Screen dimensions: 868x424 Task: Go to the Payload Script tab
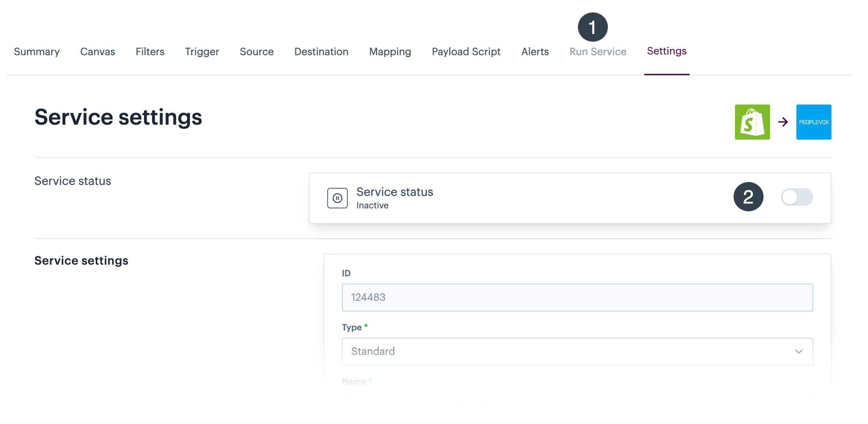click(466, 52)
